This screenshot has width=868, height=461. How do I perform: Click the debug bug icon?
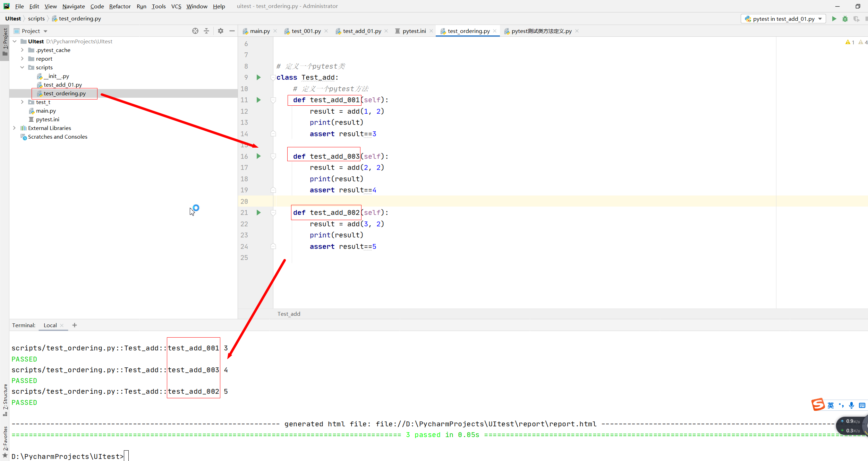pyautogui.click(x=845, y=19)
